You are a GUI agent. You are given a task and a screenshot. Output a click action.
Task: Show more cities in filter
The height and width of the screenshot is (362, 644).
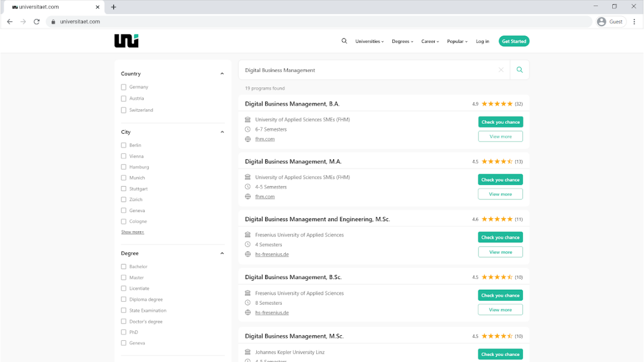tap(132, 232)
